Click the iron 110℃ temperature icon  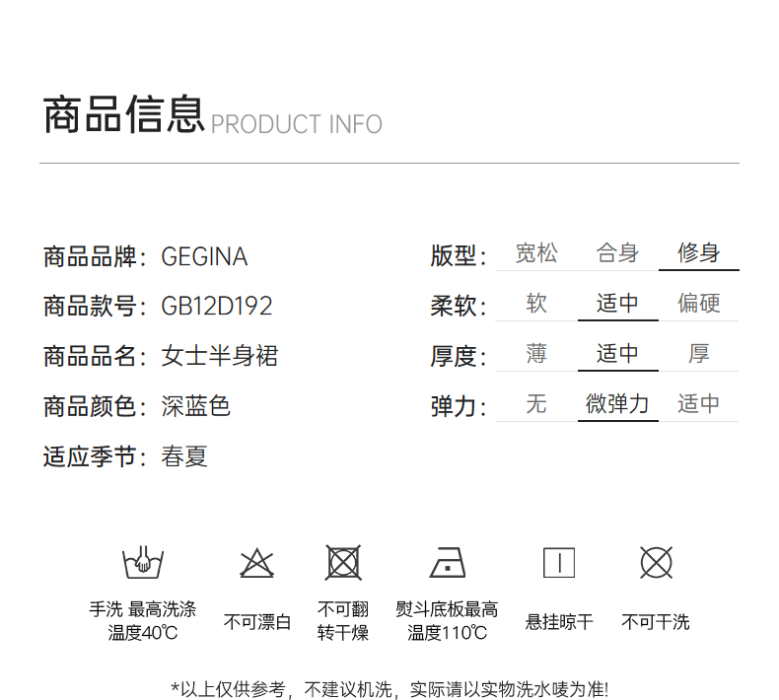click(448, 563)
